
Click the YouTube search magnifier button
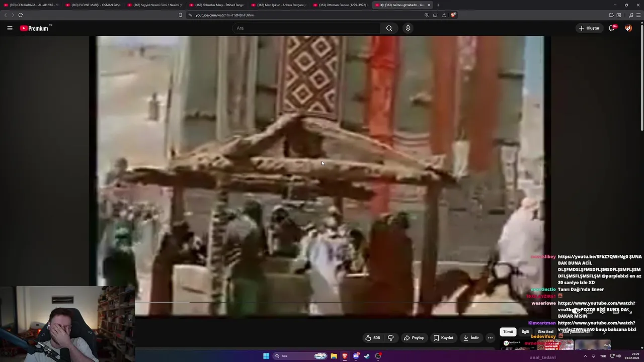click(389, 28)
